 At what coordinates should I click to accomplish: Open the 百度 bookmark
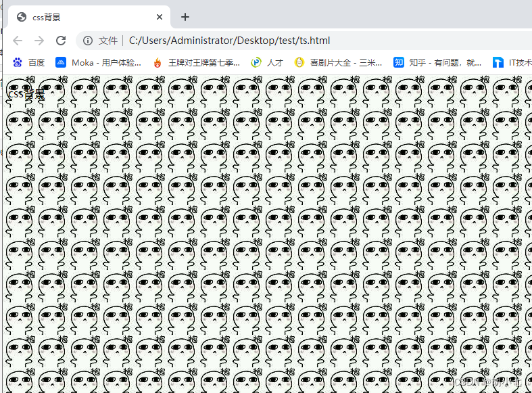click(29, 62)
